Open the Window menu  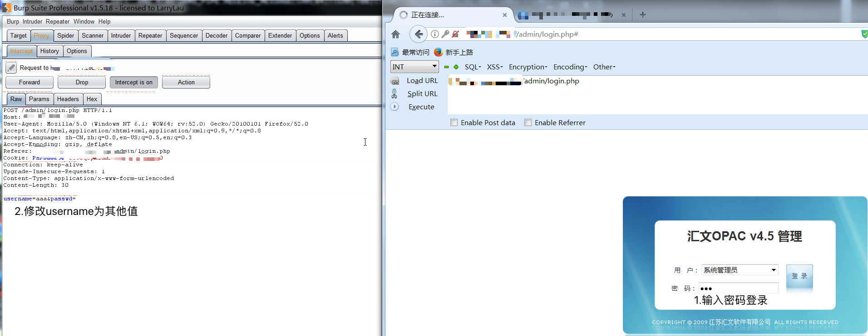click(84, 21)
